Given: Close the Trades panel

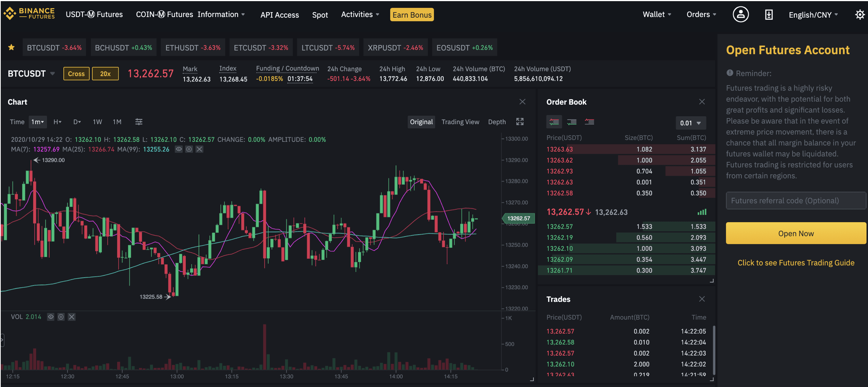Looking at the screenshot, I should (x=701, y=299).
